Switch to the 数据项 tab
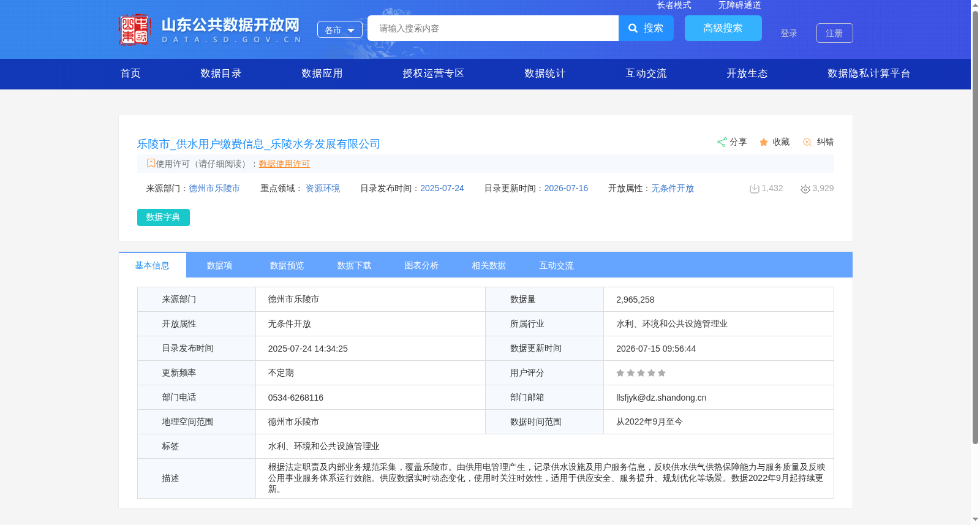Image resolution: width=980 pixels, height=525 pixels. click(220, 265)
